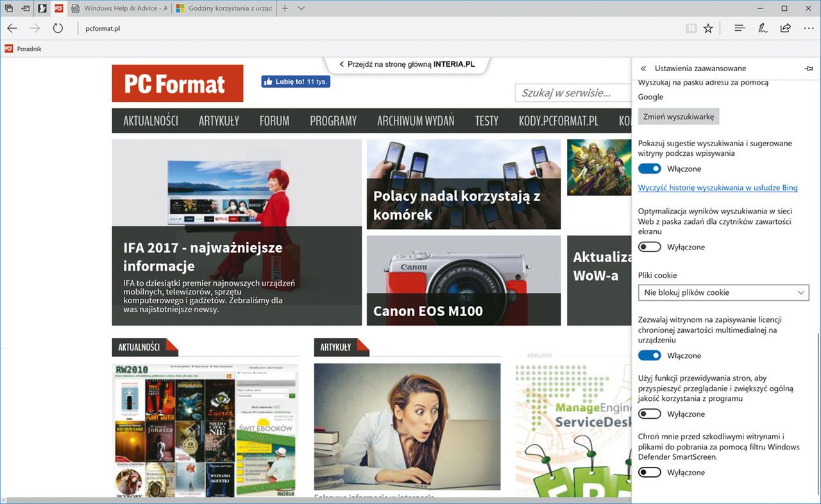821x504 pixels.
Task: Switch to Windows Help & Advice tab
Action: click(119, 8)
